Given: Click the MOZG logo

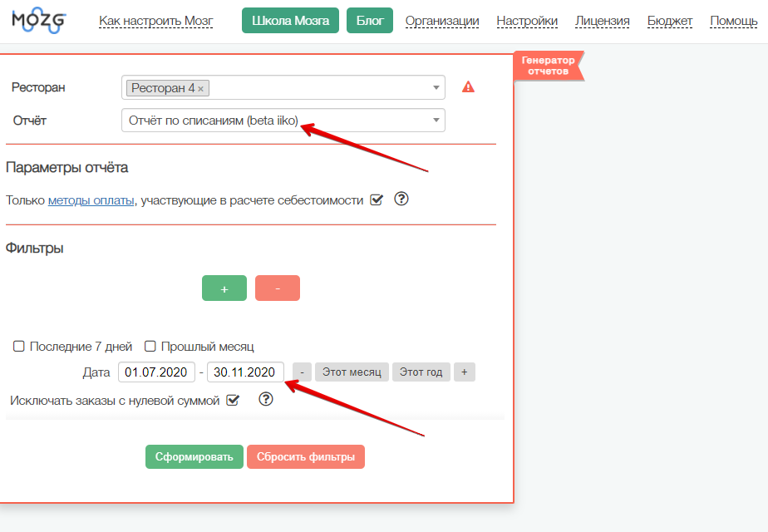Looking at the screenshot, I should click(x=39, y=21).
